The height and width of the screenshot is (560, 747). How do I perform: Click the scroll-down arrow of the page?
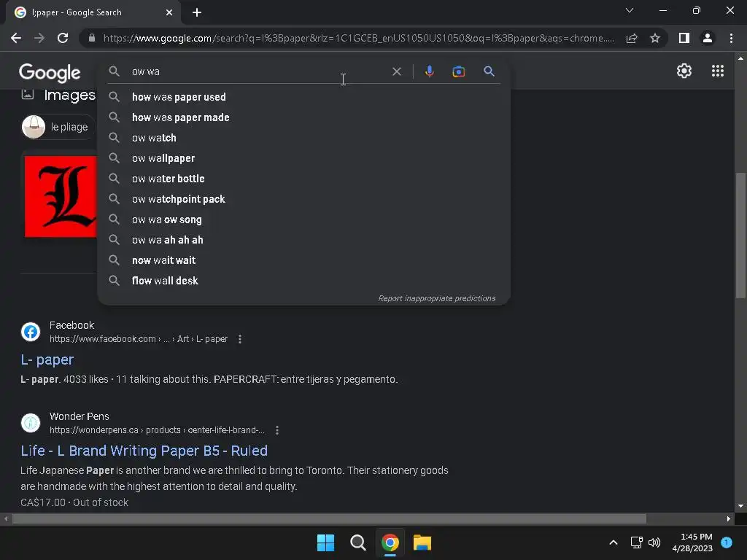point(740,506)
